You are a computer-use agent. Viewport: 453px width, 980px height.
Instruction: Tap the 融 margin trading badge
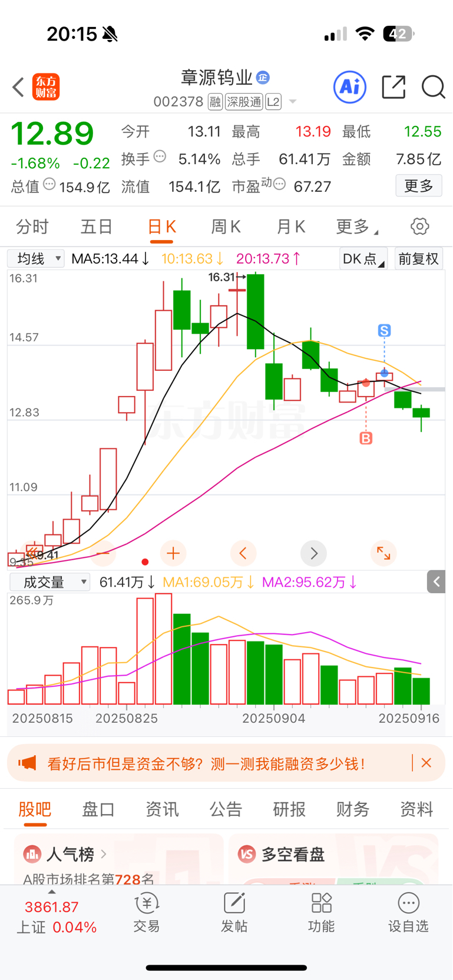click(215, 102)
